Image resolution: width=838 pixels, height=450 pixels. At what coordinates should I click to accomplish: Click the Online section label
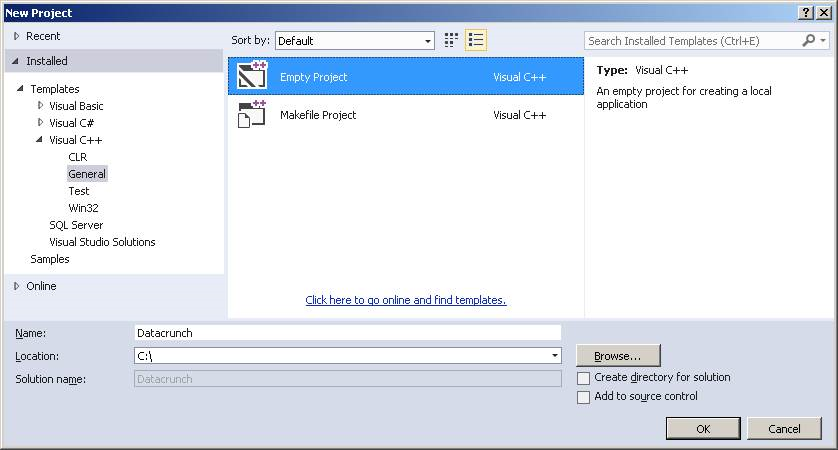tap(41, 286)
